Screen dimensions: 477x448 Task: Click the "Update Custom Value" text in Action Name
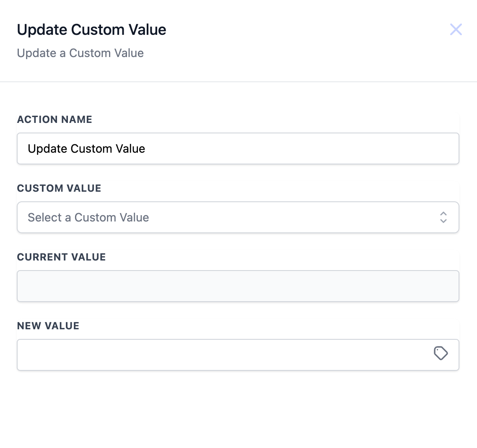coord(86,148)
